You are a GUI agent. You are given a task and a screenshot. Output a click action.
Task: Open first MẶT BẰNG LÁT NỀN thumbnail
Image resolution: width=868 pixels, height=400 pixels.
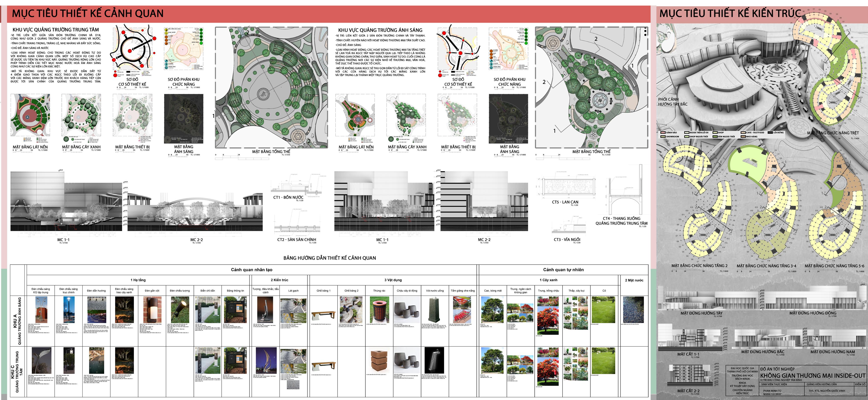click(30, 115)
